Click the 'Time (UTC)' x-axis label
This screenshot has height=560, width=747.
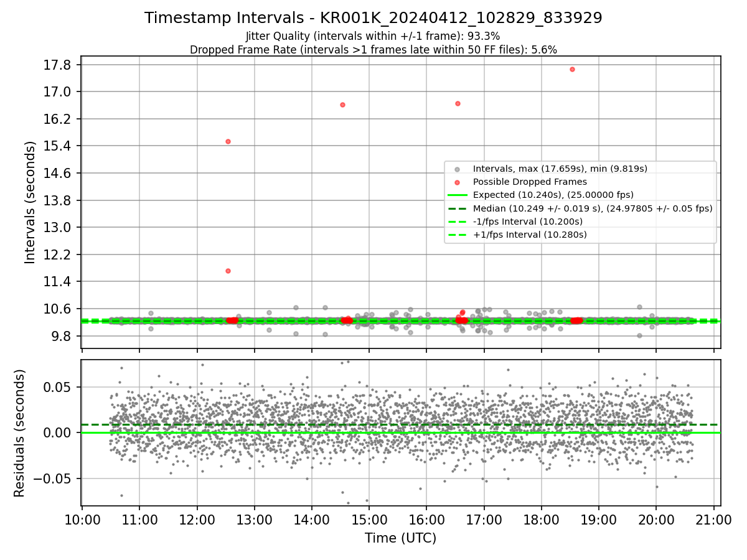pyautogui.click(x=401, y=538)
